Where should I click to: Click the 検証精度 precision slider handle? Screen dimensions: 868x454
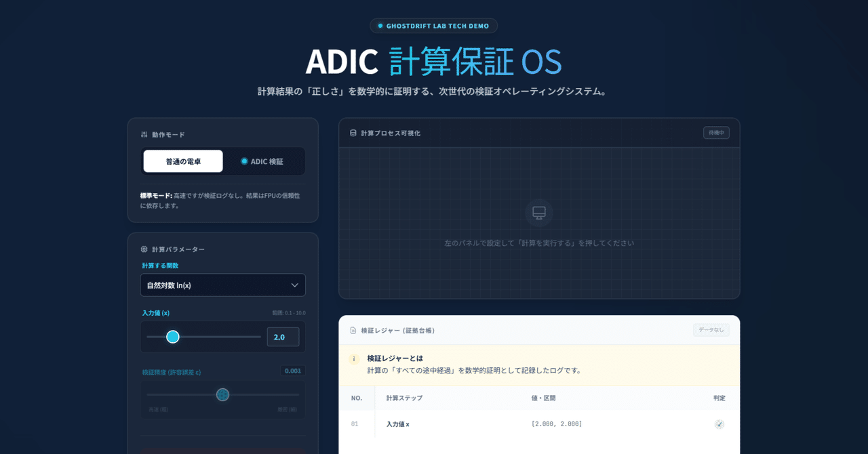pyautogui.click(x=222, y=394)
